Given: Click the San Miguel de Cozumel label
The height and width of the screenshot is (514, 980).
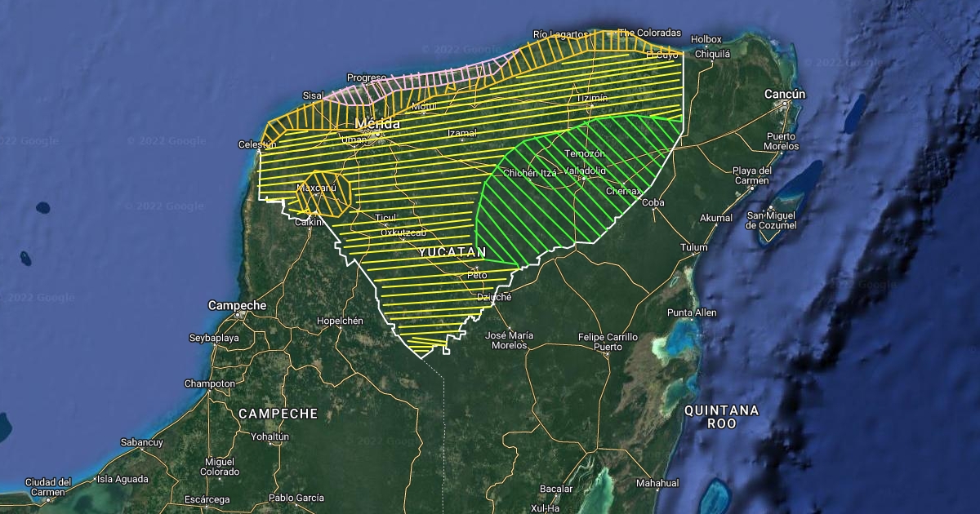Looking at the screenshot, I should tap(772, 219).
